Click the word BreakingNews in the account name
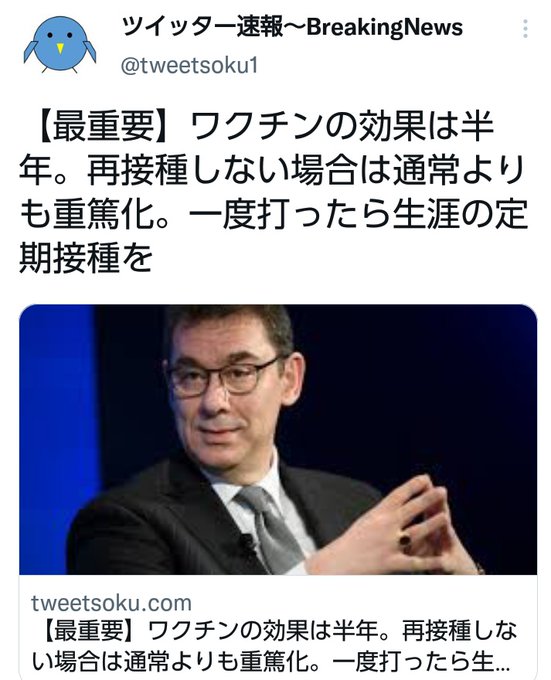This screenshot has height=680, width=551. click(x=385, y=27)
